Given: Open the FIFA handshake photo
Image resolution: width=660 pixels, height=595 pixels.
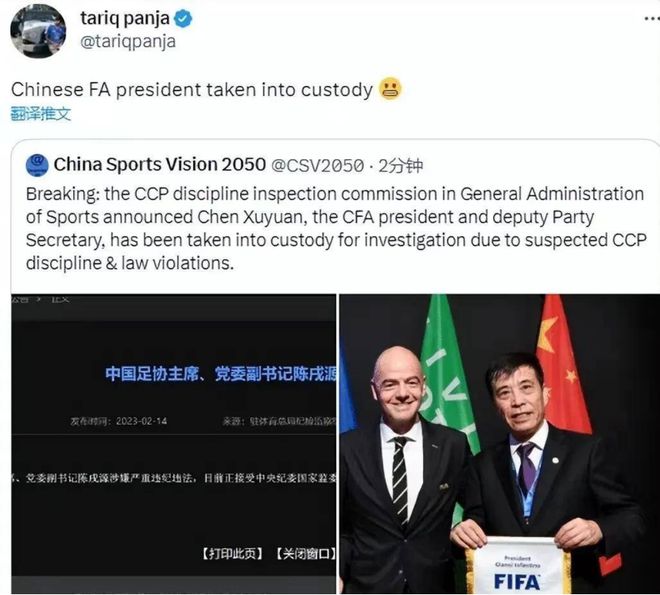Looking at the screenshot, I should click(500, 444).
